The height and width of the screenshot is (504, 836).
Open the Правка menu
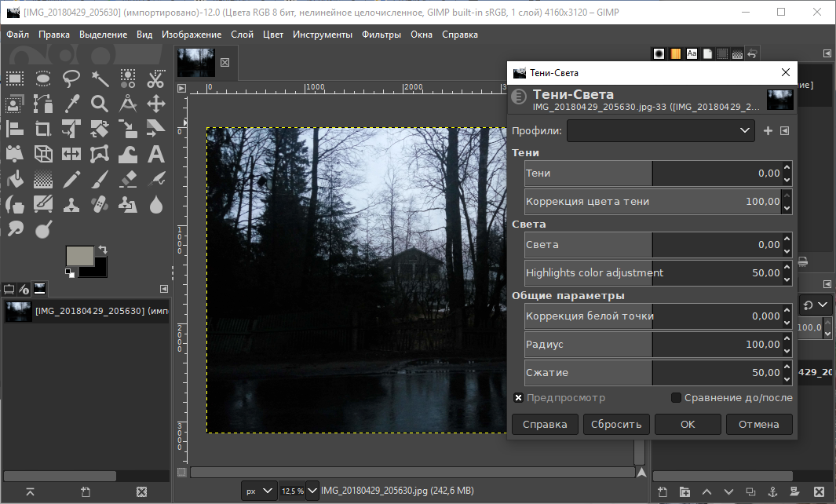tap(54, 35)
